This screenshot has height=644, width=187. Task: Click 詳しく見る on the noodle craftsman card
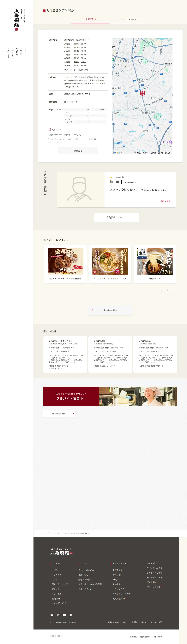166,201
